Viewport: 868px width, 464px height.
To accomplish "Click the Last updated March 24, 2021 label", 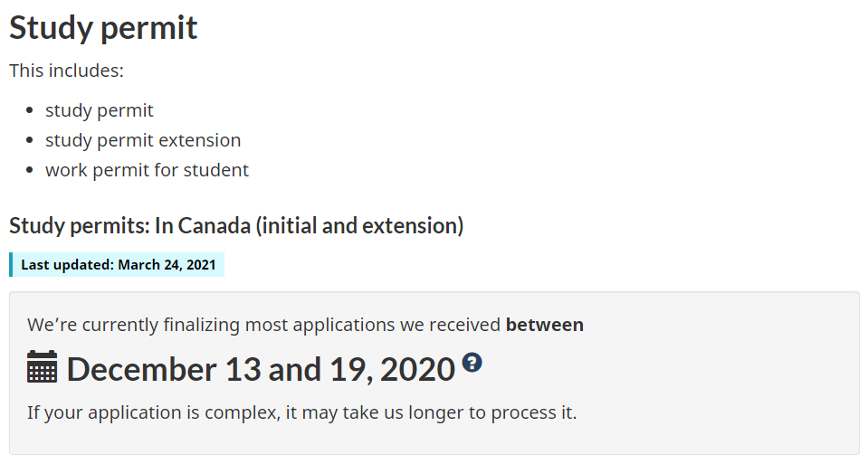I will (x=119, y=265).
